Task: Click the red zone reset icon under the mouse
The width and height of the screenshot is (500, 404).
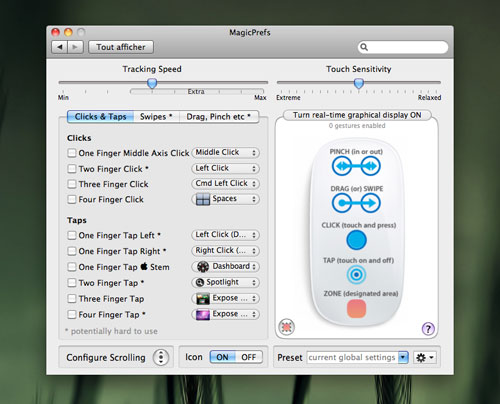Action: click(x=287, y=327)
